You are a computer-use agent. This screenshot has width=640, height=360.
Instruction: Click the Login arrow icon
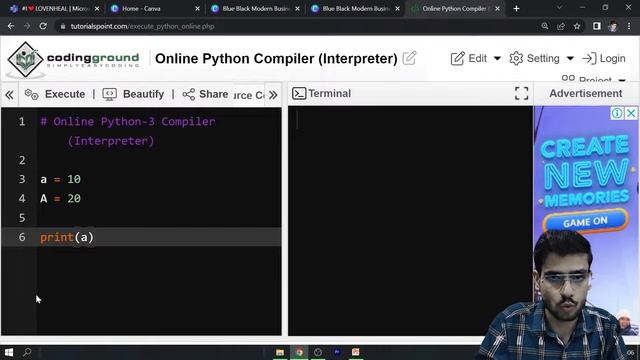pos(589,58)
